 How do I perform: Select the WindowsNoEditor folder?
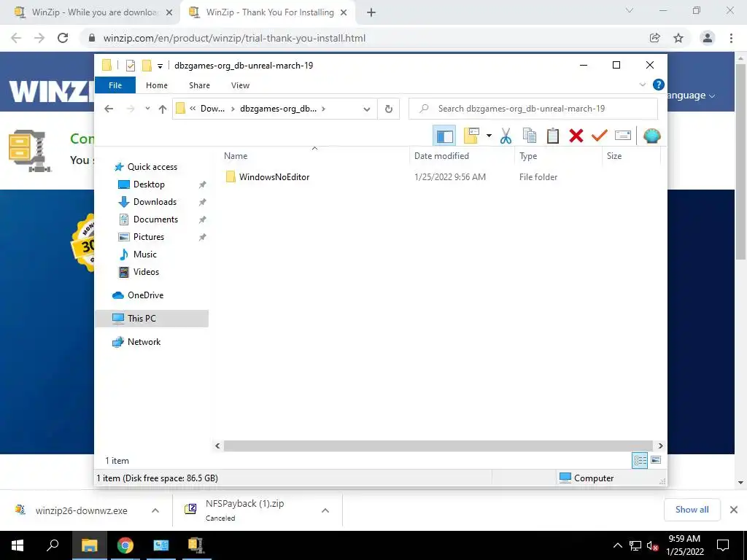tap(274, 177)
